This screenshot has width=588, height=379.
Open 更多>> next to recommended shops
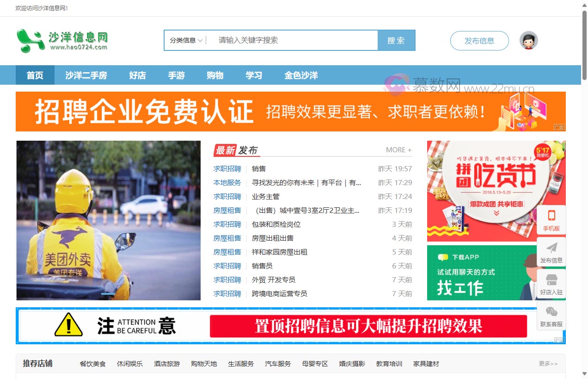click(547, 364)
